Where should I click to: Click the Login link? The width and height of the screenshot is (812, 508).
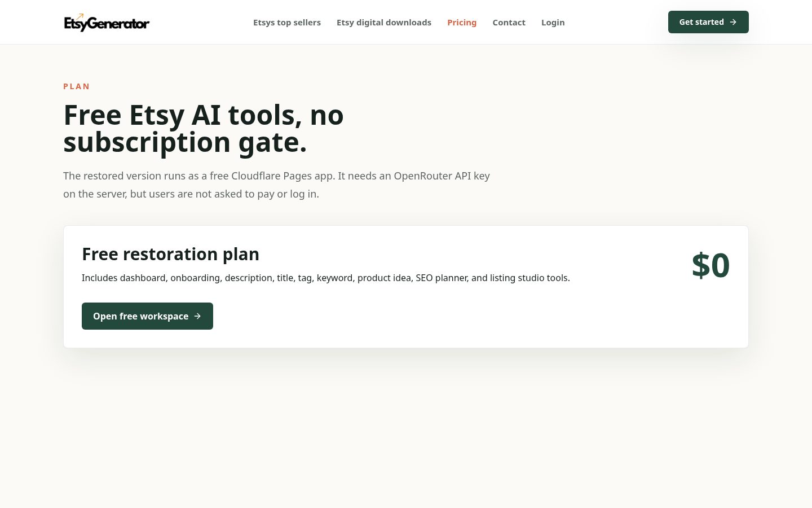[x=553, y=23]
